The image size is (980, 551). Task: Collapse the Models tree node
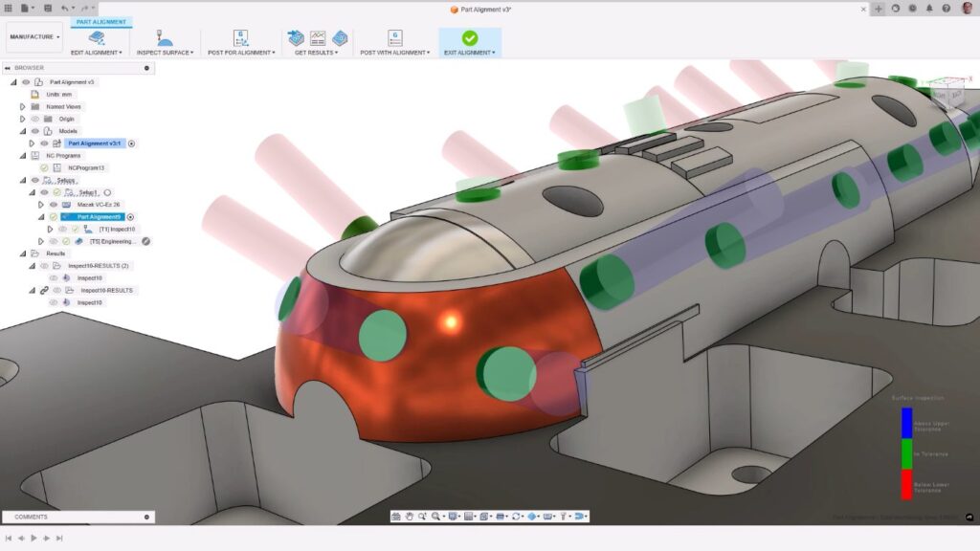(23, 131)
